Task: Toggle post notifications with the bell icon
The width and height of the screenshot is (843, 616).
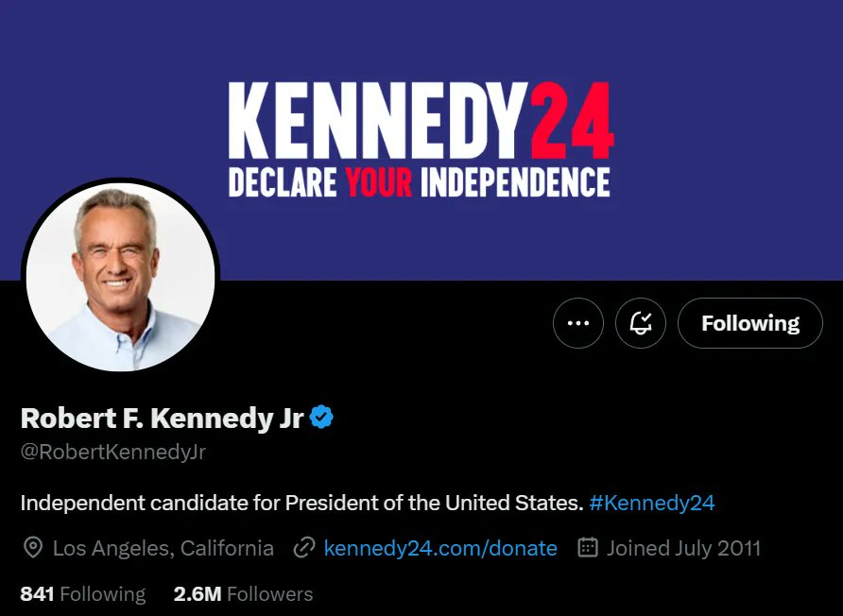Action: 641,323
